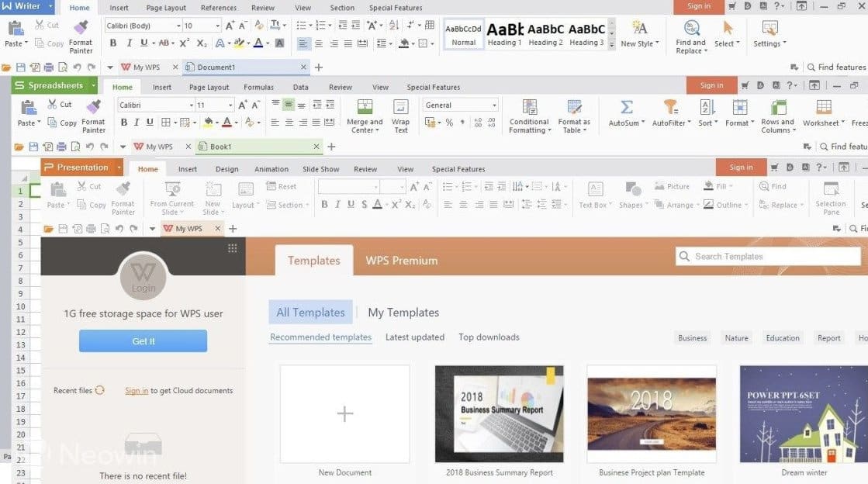
Task: Click the blue Get It button
Action: click(x=143, y=341)
